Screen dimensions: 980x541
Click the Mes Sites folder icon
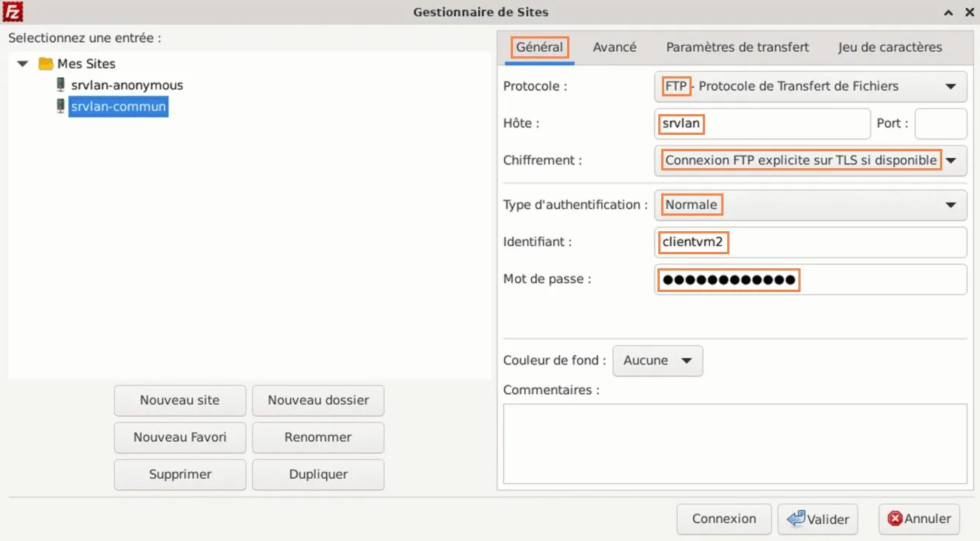[46, 64]
